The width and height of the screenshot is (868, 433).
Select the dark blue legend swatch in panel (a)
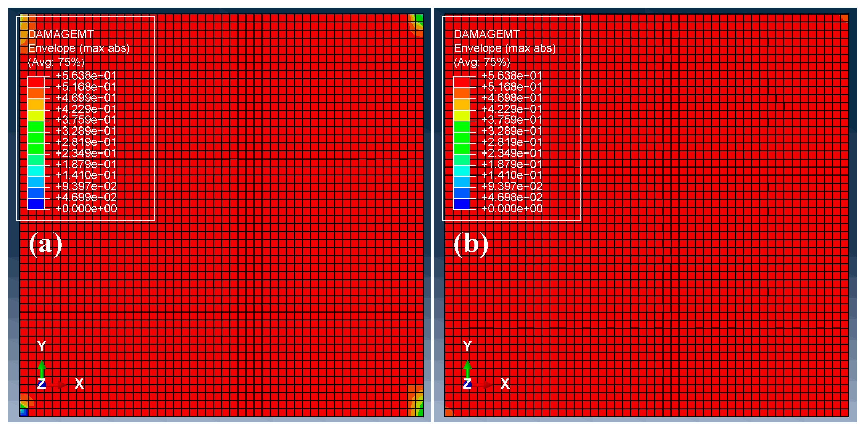pyautogui.click(x=36, y=204)
